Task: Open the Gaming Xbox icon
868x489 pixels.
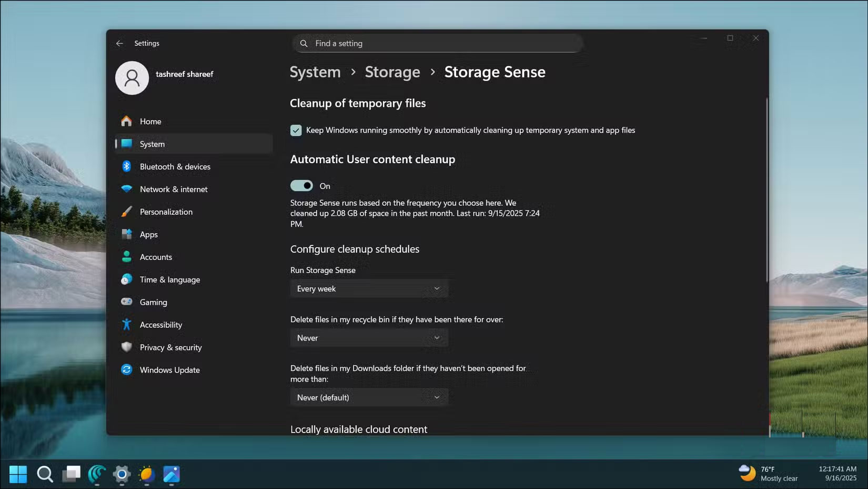Action: click(127, 302)
